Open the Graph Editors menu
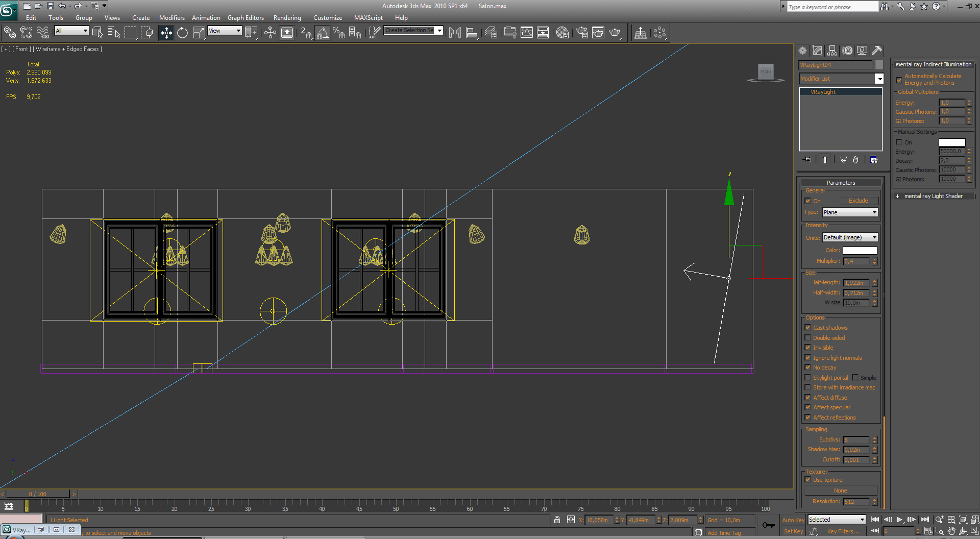 (246, 18)
